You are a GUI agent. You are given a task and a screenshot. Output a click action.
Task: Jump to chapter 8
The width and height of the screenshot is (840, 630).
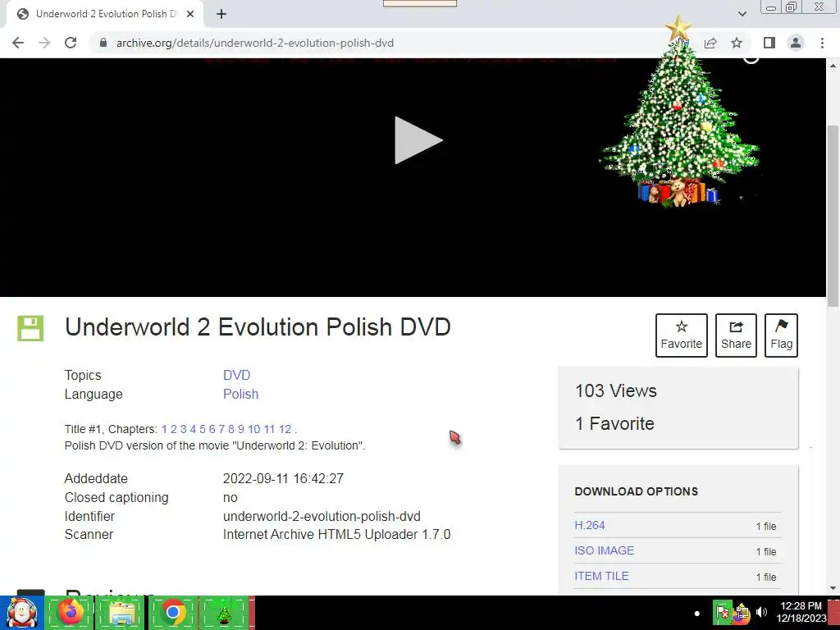pos(231,429)
